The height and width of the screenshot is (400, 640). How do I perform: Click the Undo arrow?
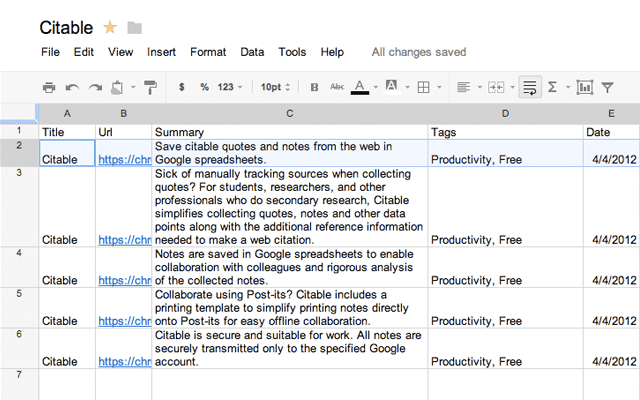[72, 87]
